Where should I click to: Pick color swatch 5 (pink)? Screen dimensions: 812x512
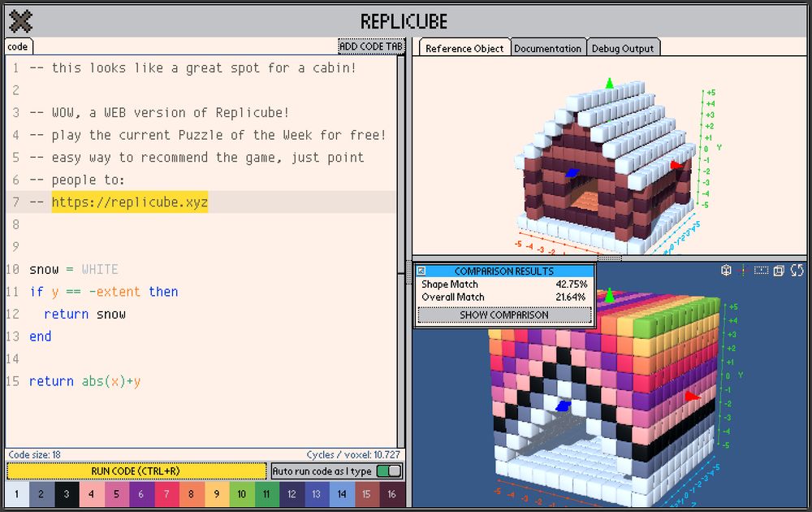click(x=116, y=494)
